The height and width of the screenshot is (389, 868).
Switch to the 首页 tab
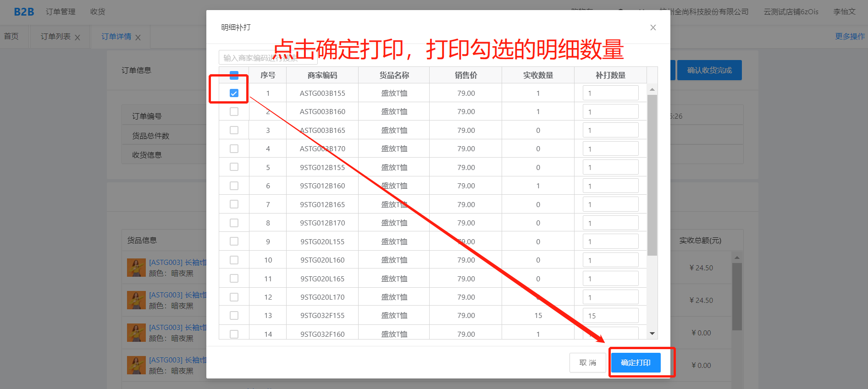(11, 36)
